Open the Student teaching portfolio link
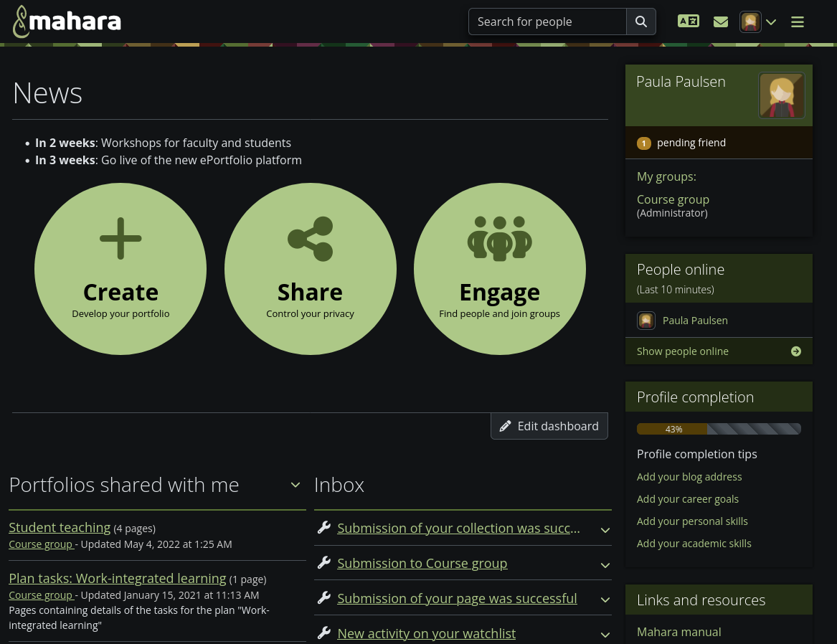Viewport: 837px width, 644px height. click(60, 527)
